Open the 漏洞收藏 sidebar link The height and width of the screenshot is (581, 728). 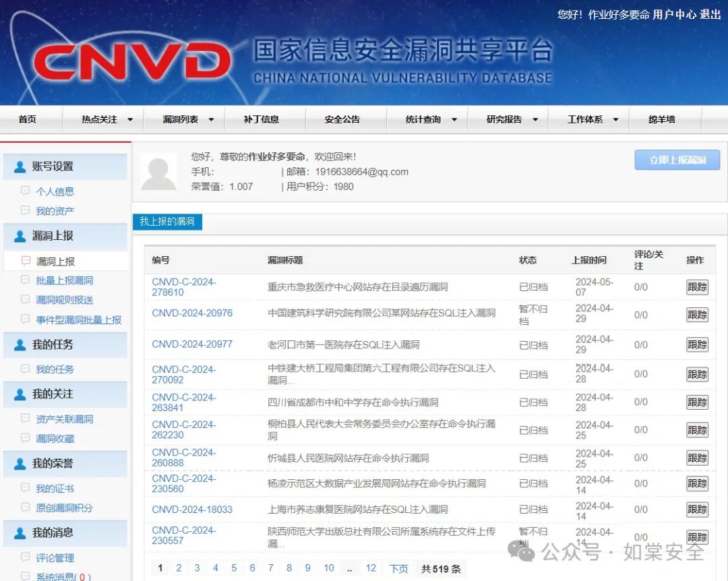point(55,439)
